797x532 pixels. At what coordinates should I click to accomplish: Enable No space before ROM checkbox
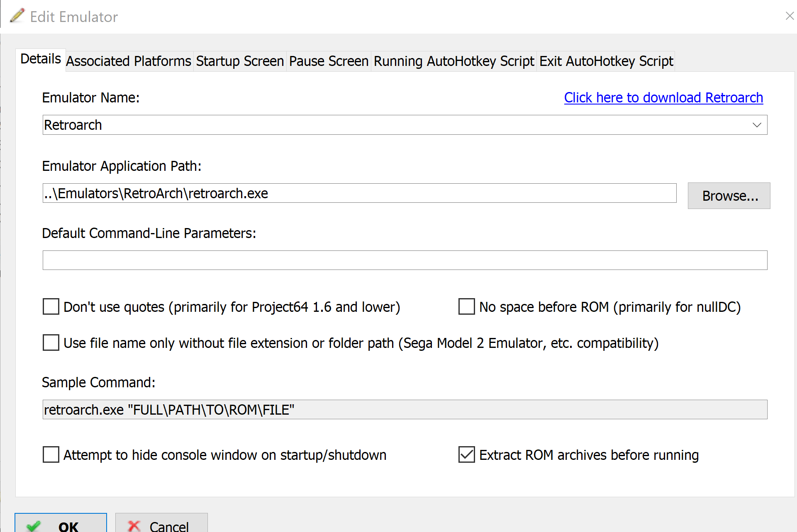[467, 307]
